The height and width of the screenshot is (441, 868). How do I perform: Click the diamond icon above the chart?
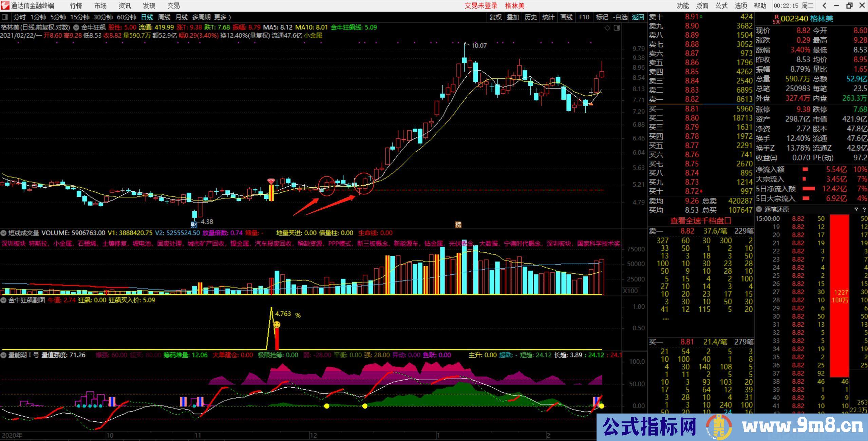tap(607, 27)
